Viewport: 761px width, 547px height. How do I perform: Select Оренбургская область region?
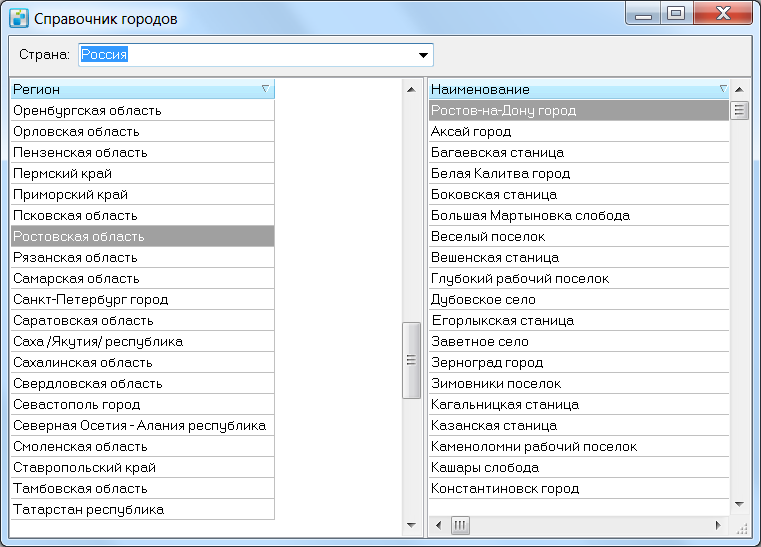point(143,111)
